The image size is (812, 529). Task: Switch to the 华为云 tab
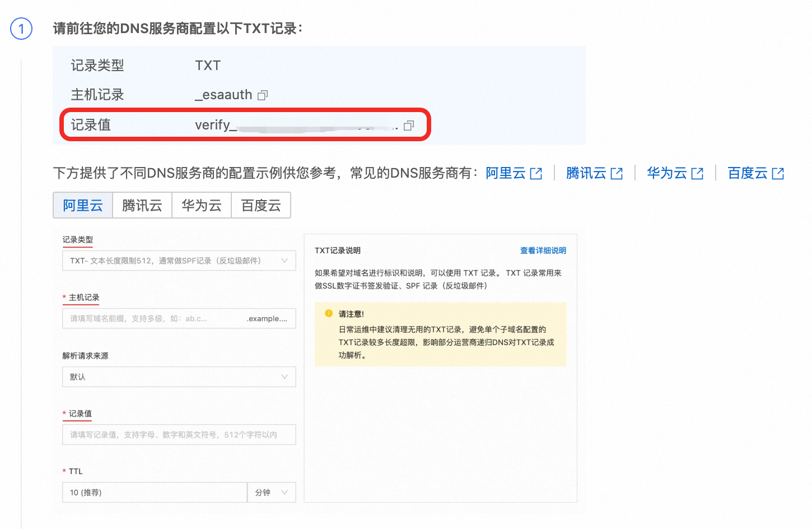click(x=202, y=205)
